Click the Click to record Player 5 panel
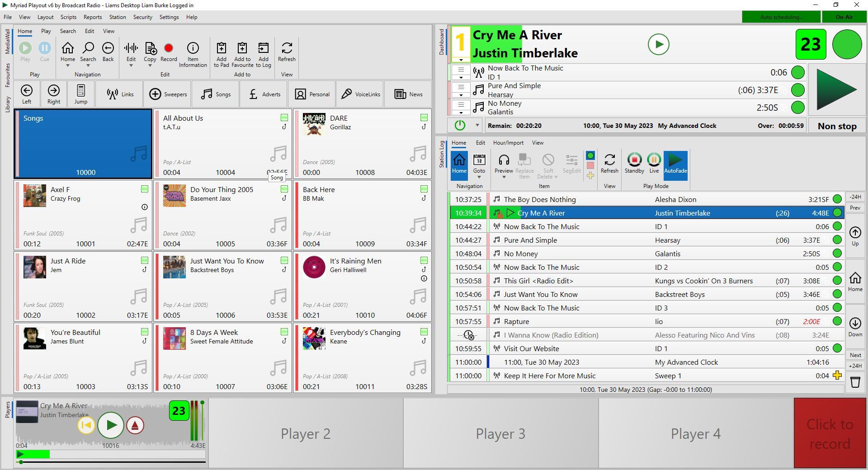 830,433
